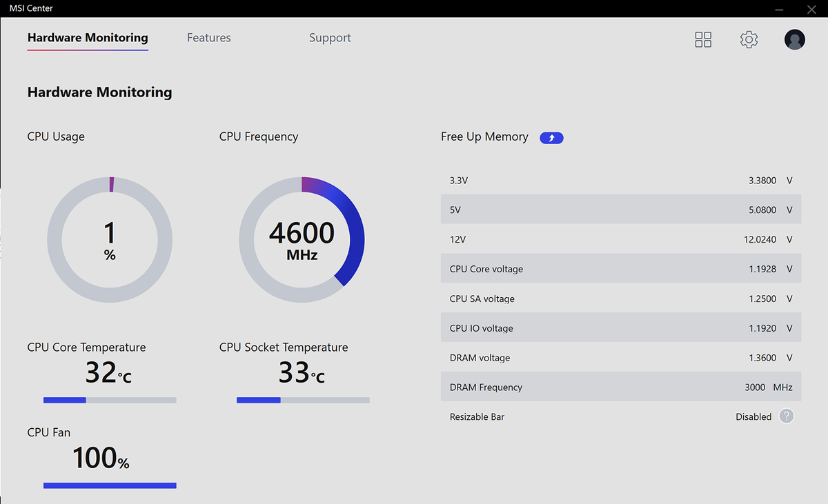This screenshot has height=504, width=828.
Task: Click the CPU Usage percentage gauge
Action: click(110, 239)
